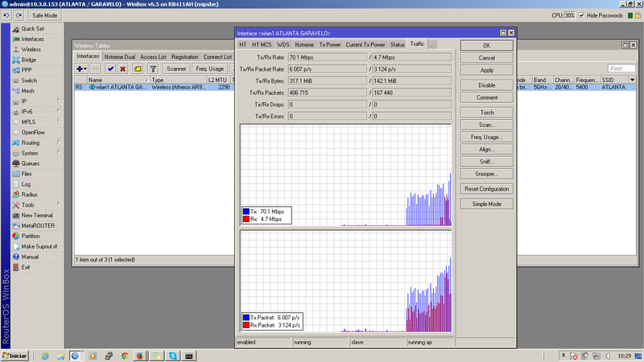Open column selector dropdown arrow beside SSID
Screen dimensions: 644x362
[x=632, y=80]
